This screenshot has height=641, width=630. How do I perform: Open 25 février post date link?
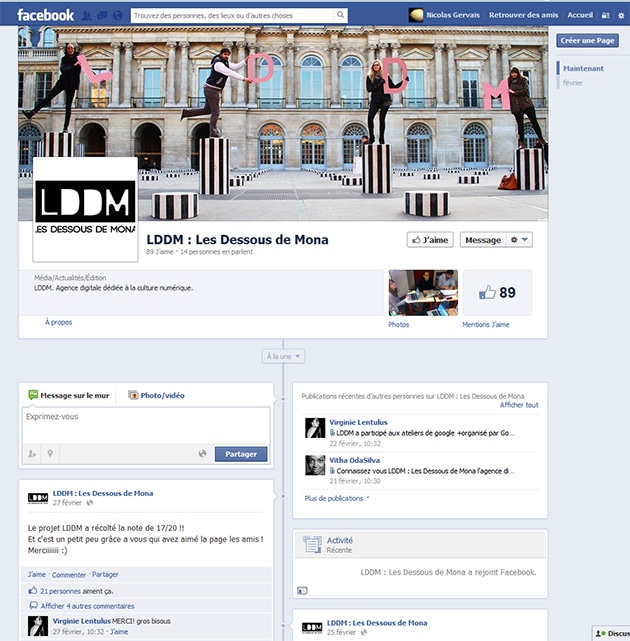click(341, 632)
